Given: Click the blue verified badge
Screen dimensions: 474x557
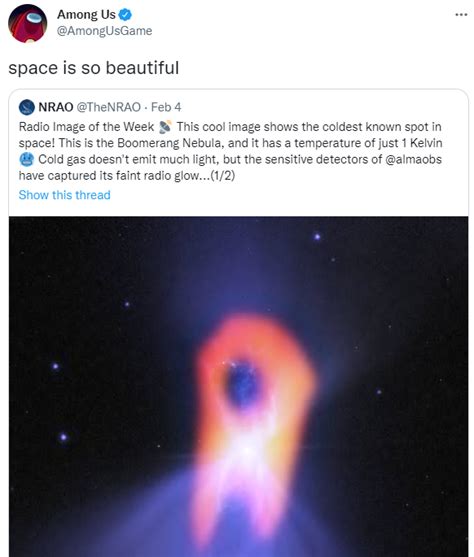Looking at the screenshot, I should tap(125, 15).
